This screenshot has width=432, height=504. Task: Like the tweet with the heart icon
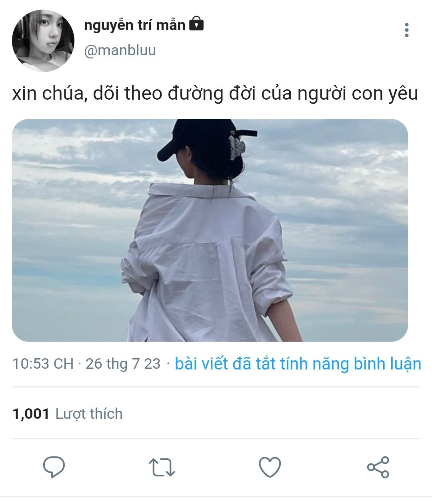(270, 467)
